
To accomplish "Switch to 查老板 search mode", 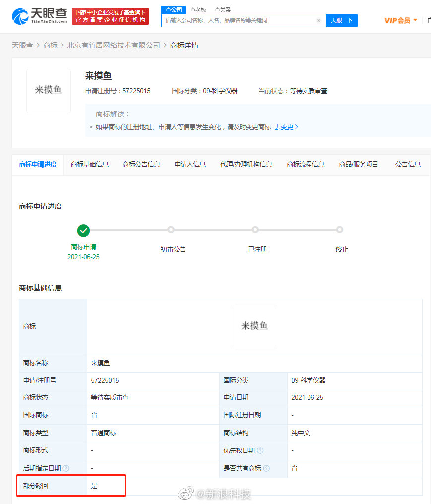I will [x=198, y=10].
